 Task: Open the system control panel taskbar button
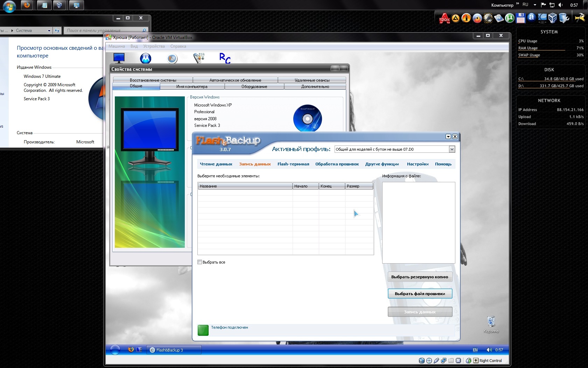pyautogui.click(x=77, y=5)
